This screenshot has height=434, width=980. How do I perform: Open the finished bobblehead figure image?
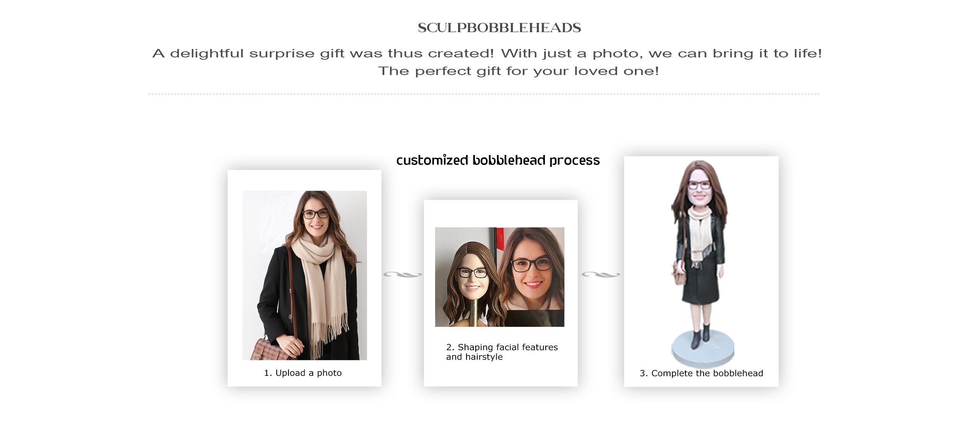(x=703, y=264)
